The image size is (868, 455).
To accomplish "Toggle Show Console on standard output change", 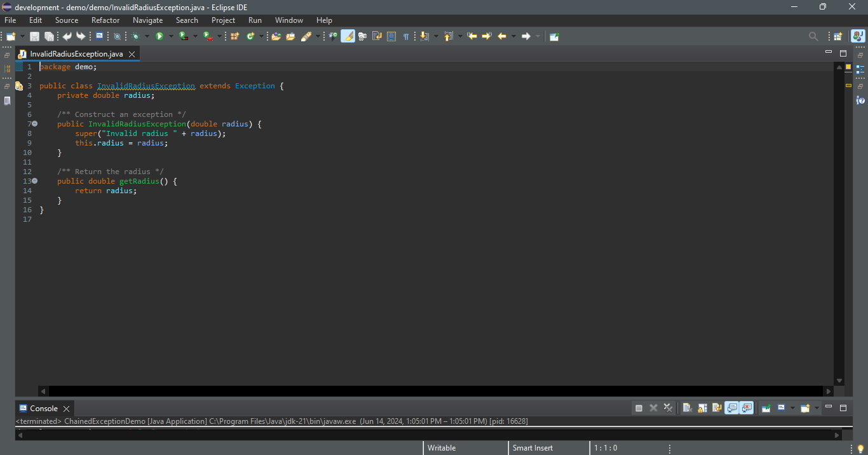I will point(732,408).
